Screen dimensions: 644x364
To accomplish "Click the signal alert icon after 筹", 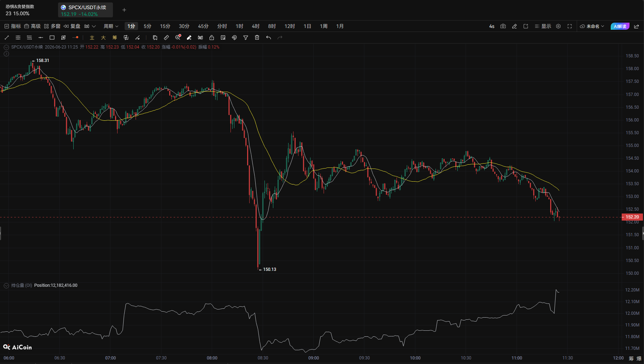I will (x=126, y=38).
